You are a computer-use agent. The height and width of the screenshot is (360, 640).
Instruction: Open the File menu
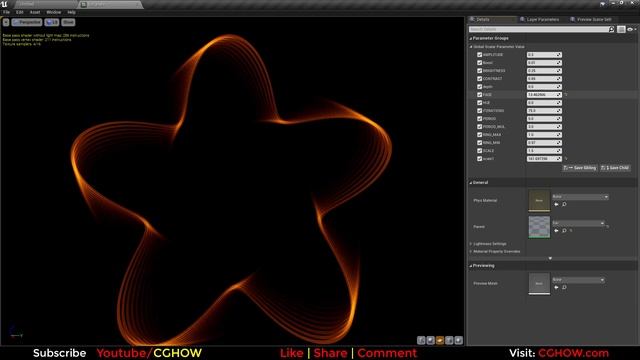7,12
